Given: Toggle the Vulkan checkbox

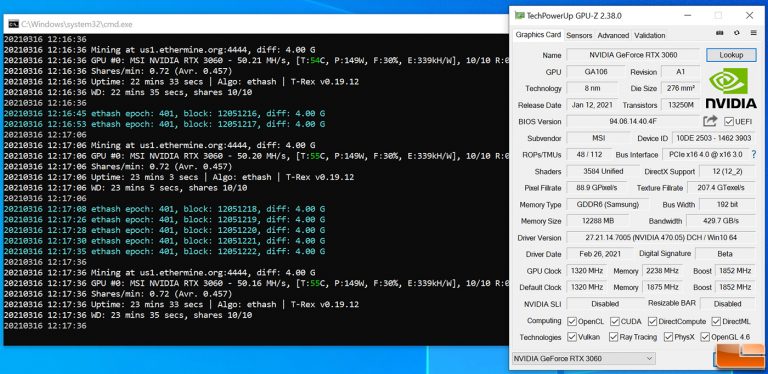Looking at the screenshot, I should 572,337.
